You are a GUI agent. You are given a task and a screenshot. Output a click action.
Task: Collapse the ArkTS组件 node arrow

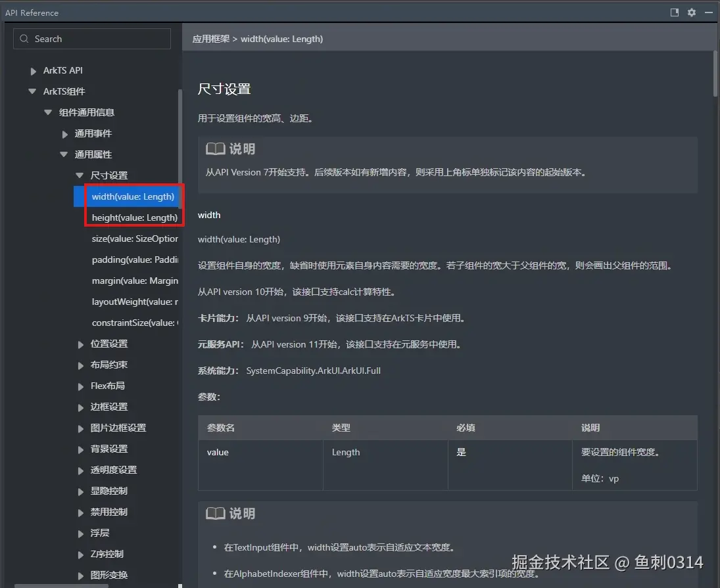tap(32, 91)
